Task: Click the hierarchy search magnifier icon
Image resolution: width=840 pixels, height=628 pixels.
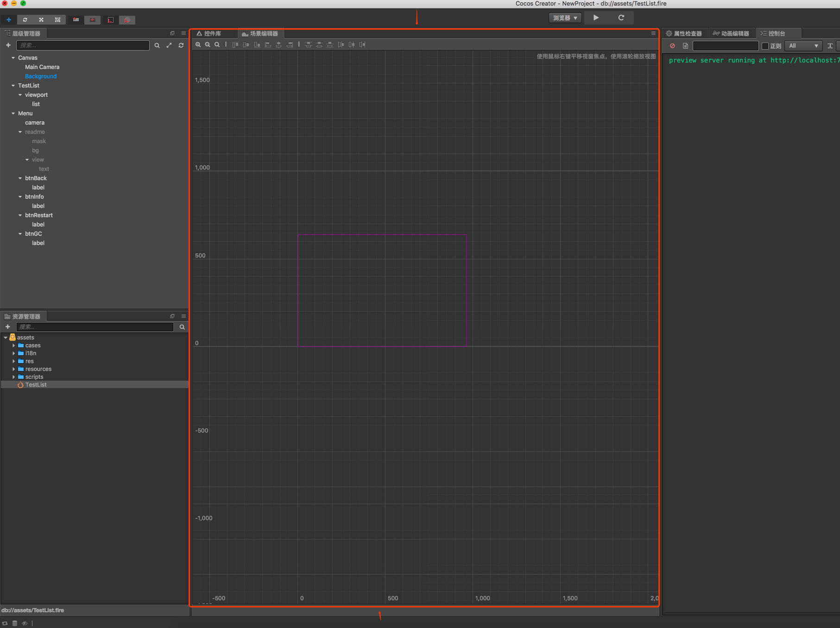Action: (157, 45)
